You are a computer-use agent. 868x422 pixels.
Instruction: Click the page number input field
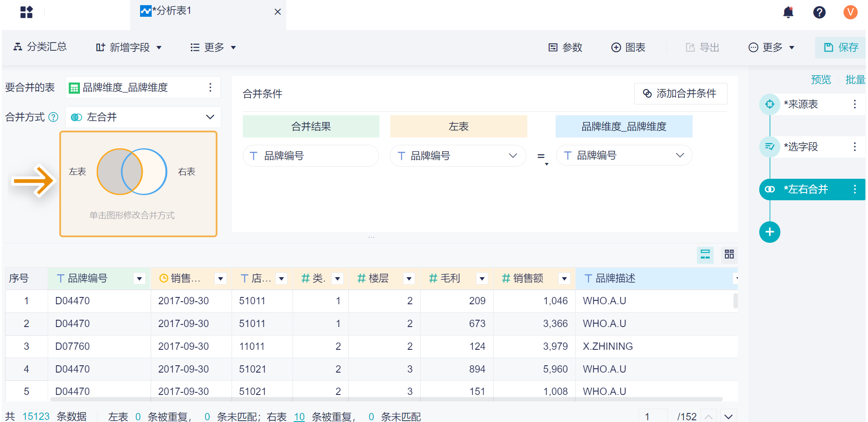click(652, 416)
